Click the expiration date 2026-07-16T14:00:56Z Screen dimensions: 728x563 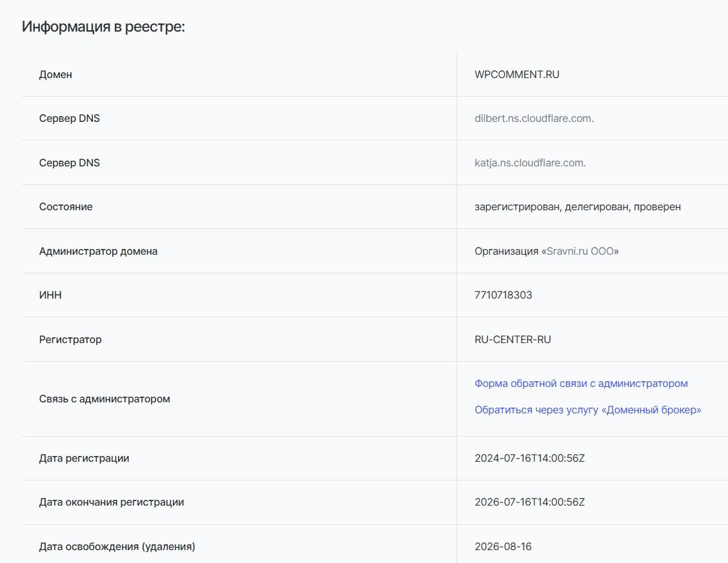(529, 502)
